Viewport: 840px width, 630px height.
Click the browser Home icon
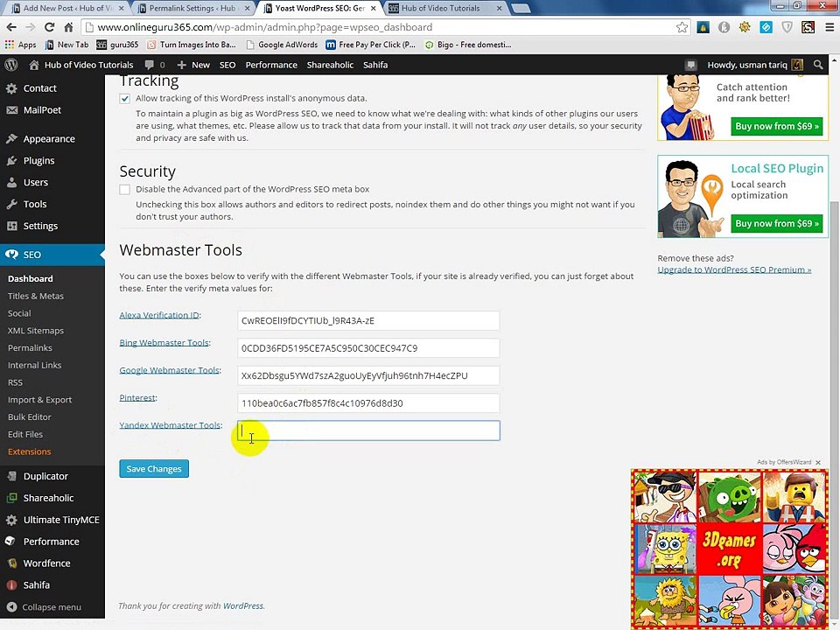tap(68, 27)
